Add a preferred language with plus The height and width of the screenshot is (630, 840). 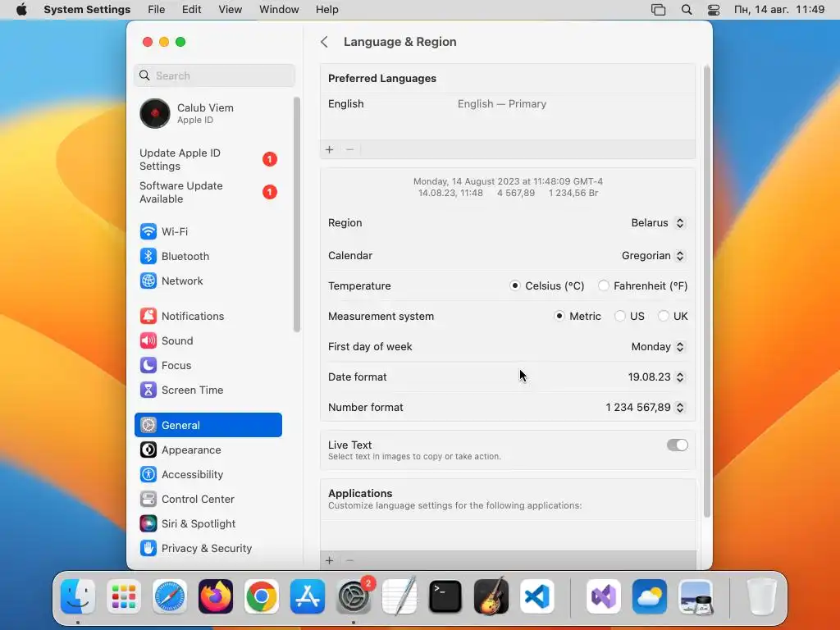tap(330, 149)
